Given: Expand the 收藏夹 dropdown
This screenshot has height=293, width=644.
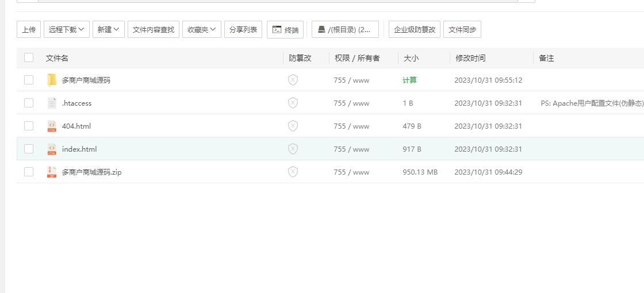Looking at the screenshot, I should 202,29.
